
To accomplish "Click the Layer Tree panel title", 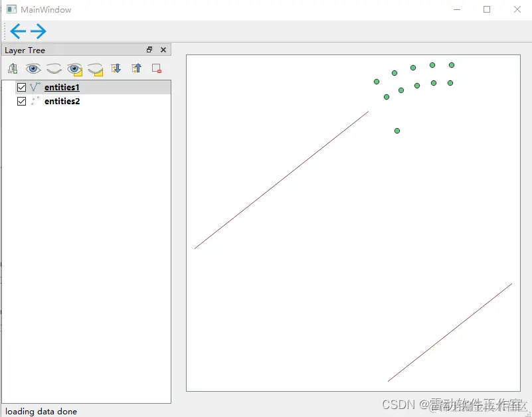I will click(25, 50).
